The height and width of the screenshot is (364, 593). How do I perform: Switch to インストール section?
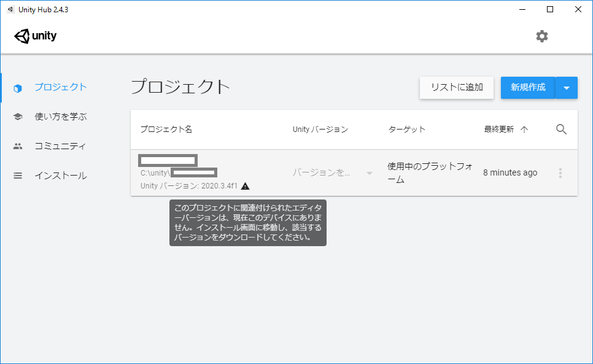click(61, 176)
